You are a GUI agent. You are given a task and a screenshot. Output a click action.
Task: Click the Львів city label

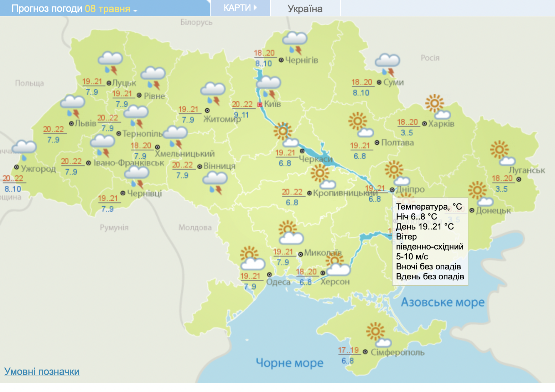coord(85,123)
